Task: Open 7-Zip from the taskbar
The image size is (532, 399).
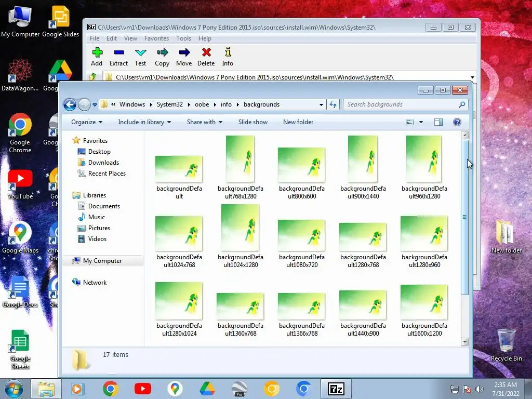Action: [x=336, y=389]
